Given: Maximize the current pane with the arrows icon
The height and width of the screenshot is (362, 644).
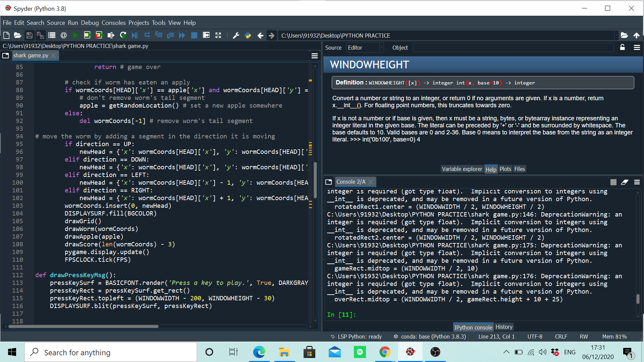Looking at the screenshot, I should coord(218,35).
